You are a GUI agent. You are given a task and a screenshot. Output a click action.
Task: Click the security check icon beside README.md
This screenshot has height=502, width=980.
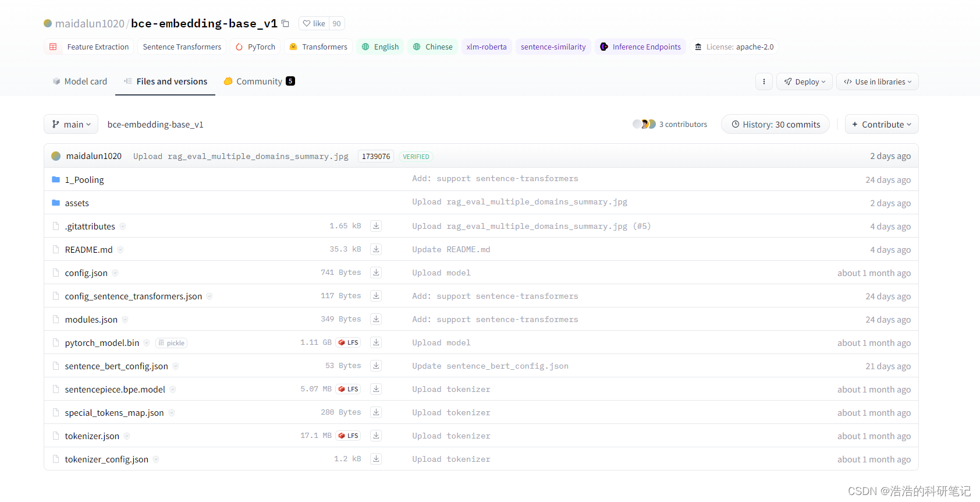(120, 249)
